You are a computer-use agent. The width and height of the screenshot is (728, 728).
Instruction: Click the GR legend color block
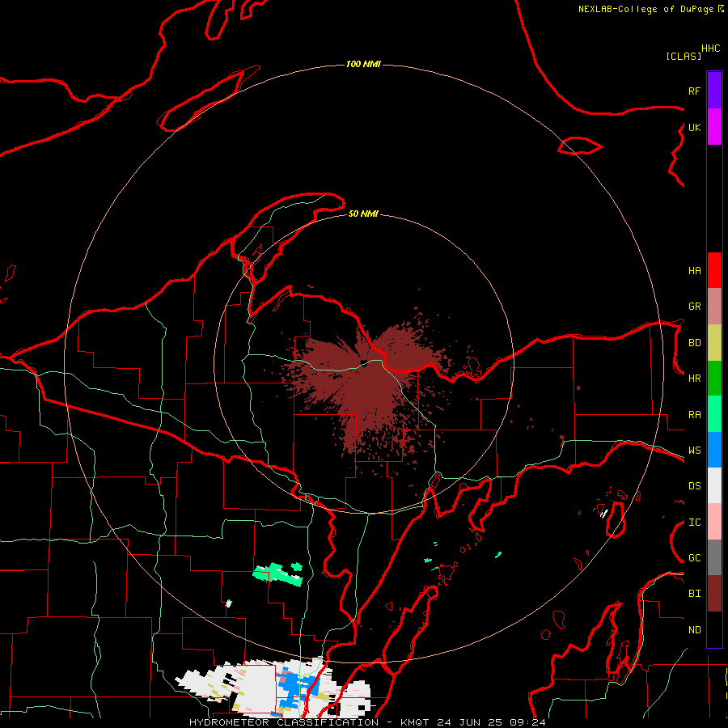(714, 307)
